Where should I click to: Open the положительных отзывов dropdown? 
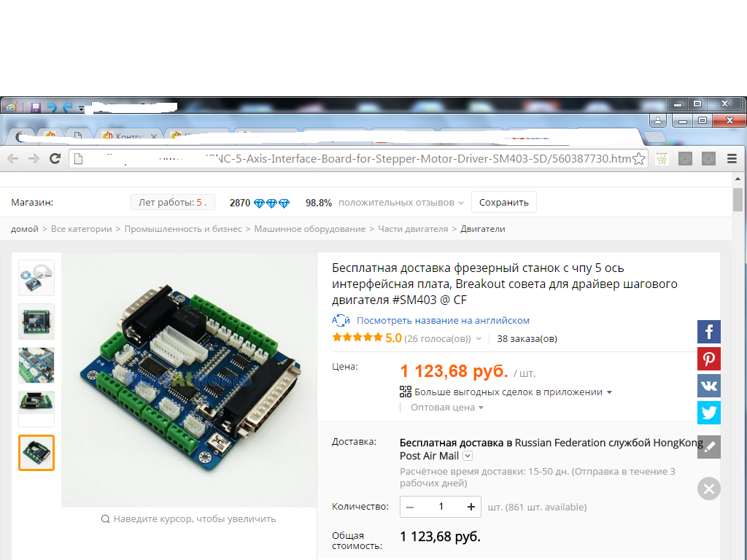[401, 203]
